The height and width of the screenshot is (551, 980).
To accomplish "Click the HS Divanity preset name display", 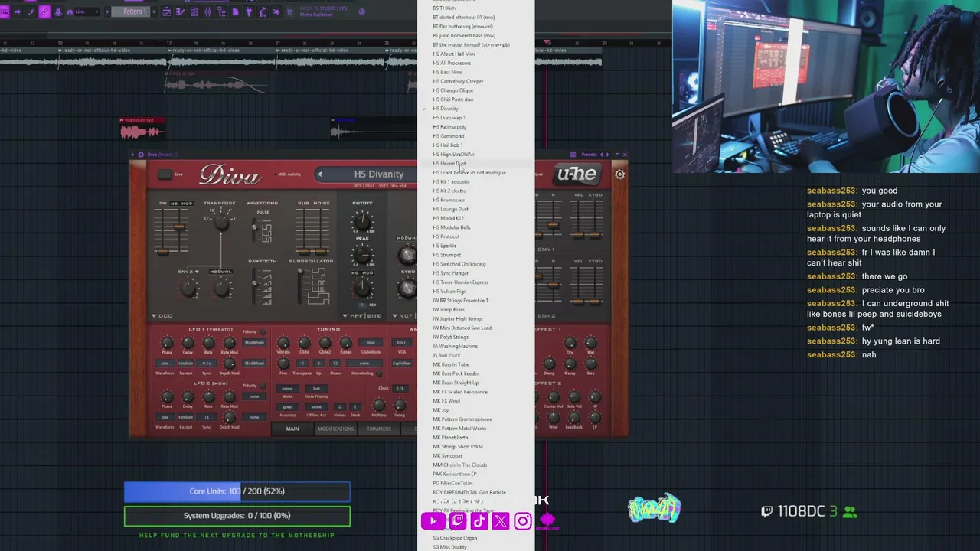I will [x=379, y=174].
